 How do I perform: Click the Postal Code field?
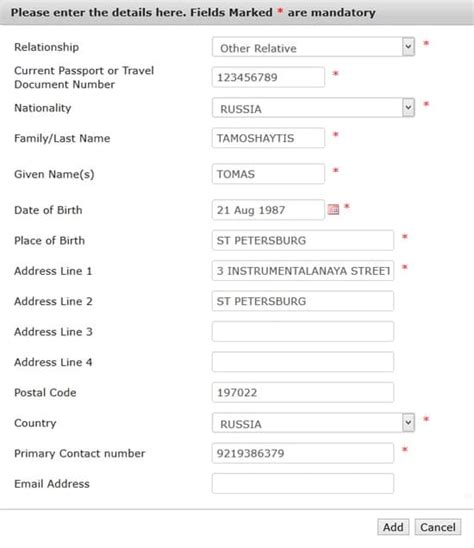click(x=303, y=392)
